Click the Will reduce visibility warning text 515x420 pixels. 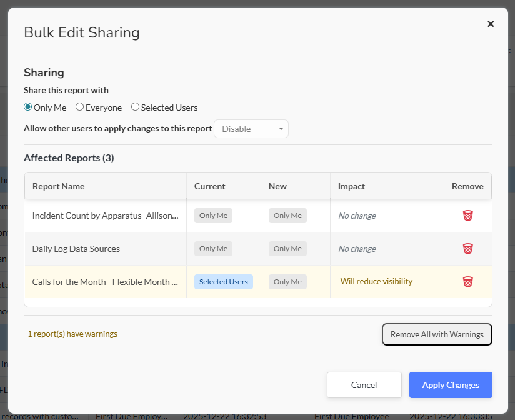(x=376, y=282)
